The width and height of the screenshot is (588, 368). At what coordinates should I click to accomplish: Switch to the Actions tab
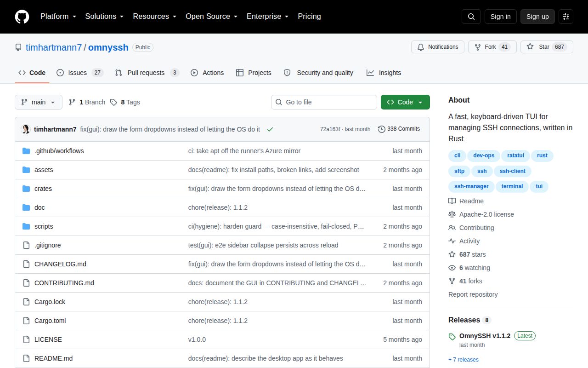[207, 73]
